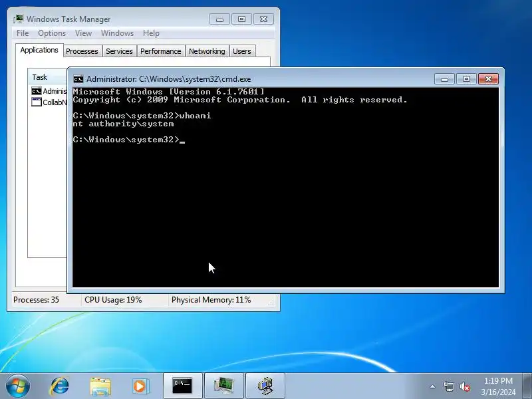Open Help menu in Task Manager

[151, 33]
